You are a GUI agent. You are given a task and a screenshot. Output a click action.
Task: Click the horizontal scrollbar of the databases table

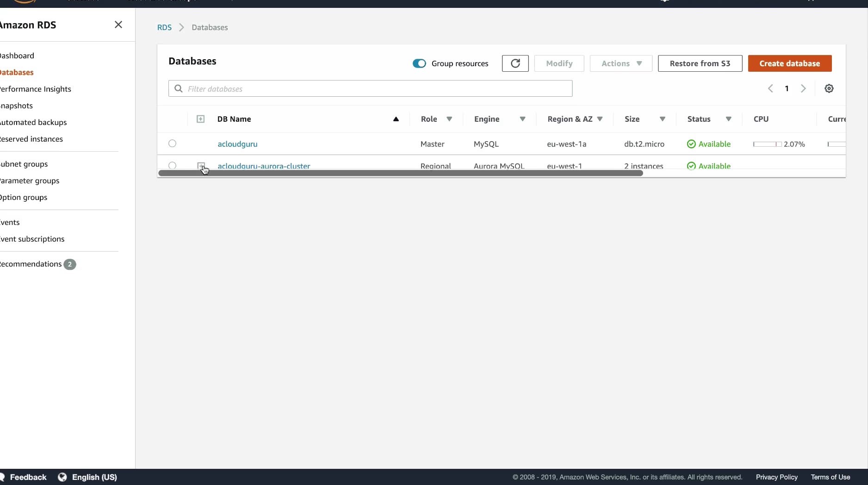click(401, 173)
